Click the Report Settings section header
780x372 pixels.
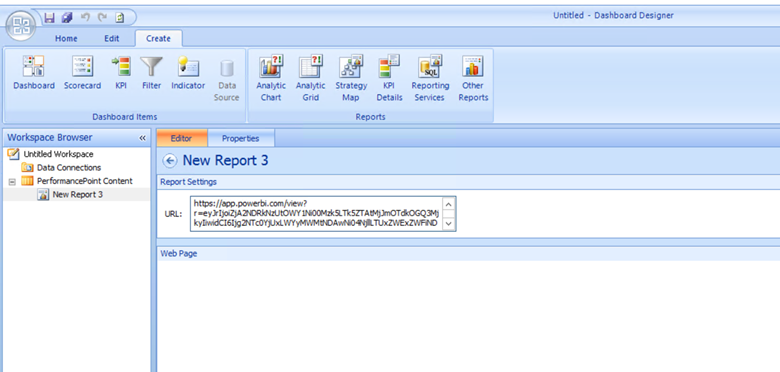click(x=189, y=182)
